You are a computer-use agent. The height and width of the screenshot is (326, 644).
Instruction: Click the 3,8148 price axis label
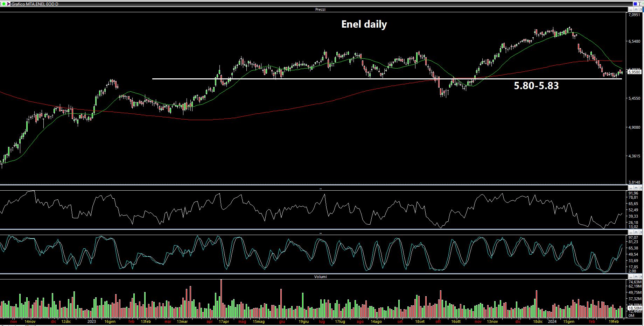pos(634,182)
